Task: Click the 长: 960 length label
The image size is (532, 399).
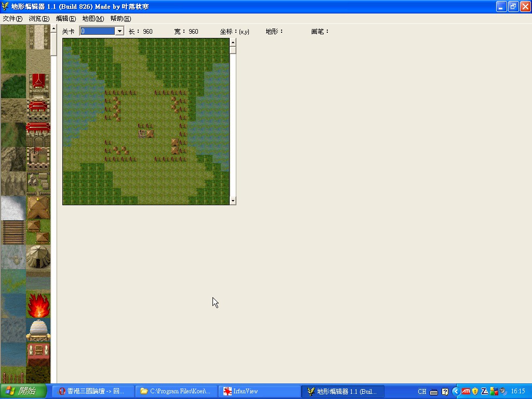Action: (140, 32)
